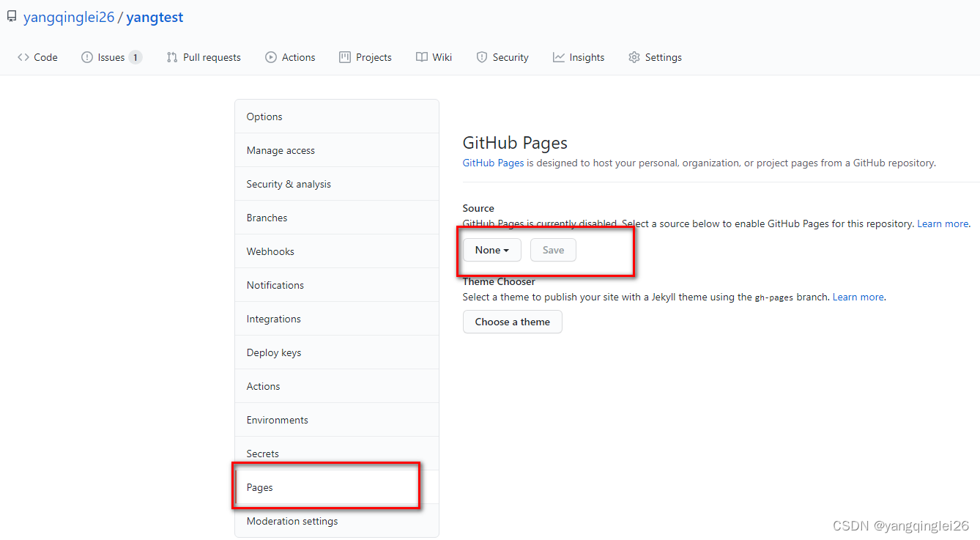Open the GitHub Pages link in the description
980x540 pixels.
click(493, 163)
